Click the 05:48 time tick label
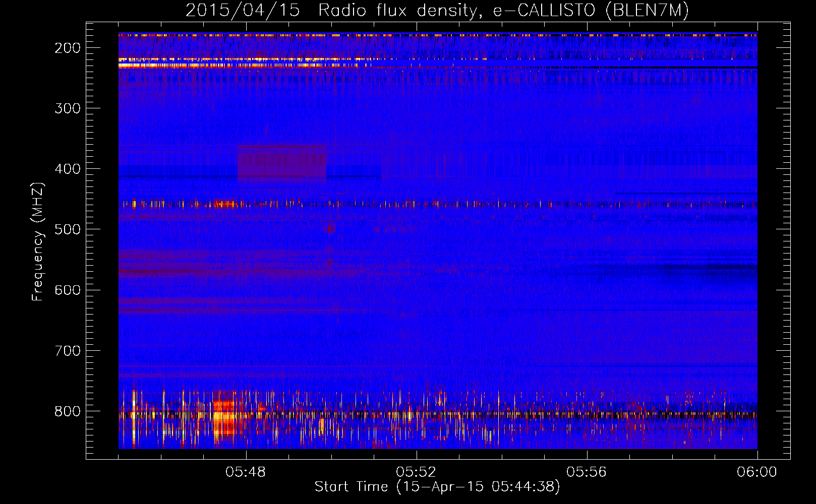Viewport: 816px width, 504px height. pyautogui.click(x=246, y=472)
